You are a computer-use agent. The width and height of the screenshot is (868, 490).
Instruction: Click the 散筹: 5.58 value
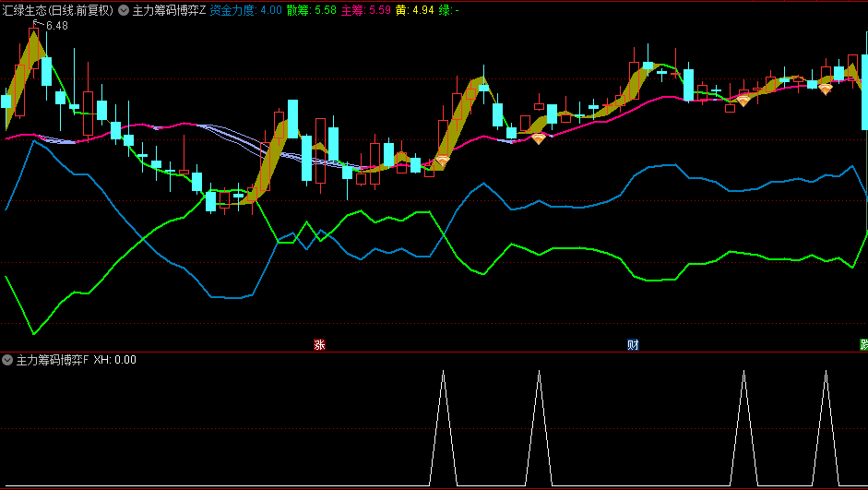[311, 10]
